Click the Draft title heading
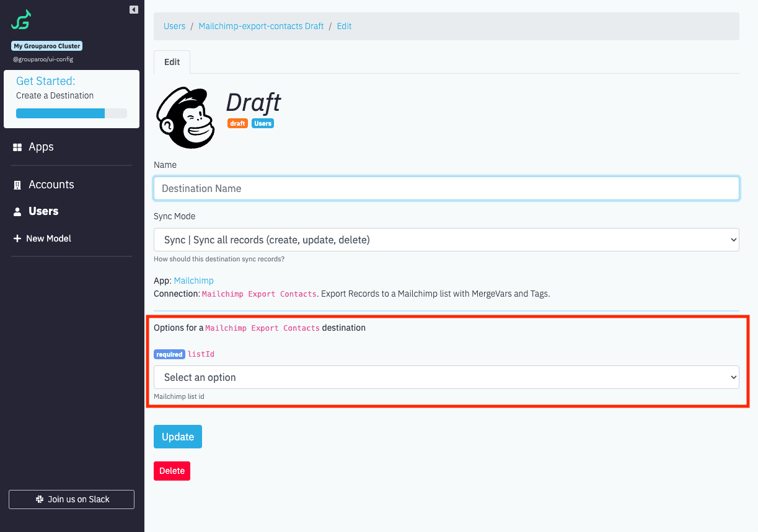The image size is (758, 532). click(253, 102)
